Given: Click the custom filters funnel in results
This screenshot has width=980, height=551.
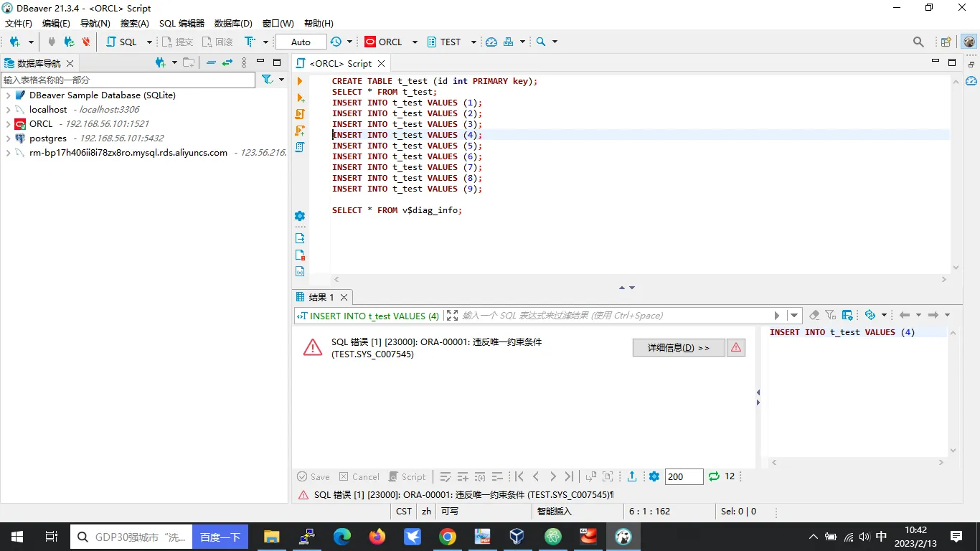Looking at the screenshot, I should click(x=830, y=315).
